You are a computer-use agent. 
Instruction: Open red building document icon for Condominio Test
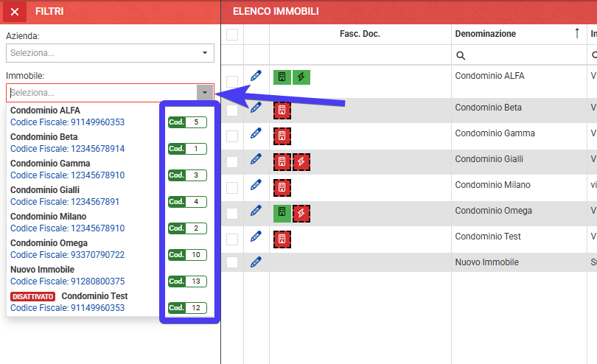[x=282, y=239]
